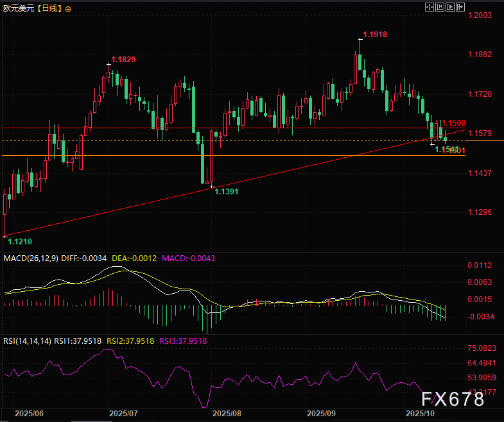
Task: Click the 1.1210 starting low label
Action: [20, 242]
